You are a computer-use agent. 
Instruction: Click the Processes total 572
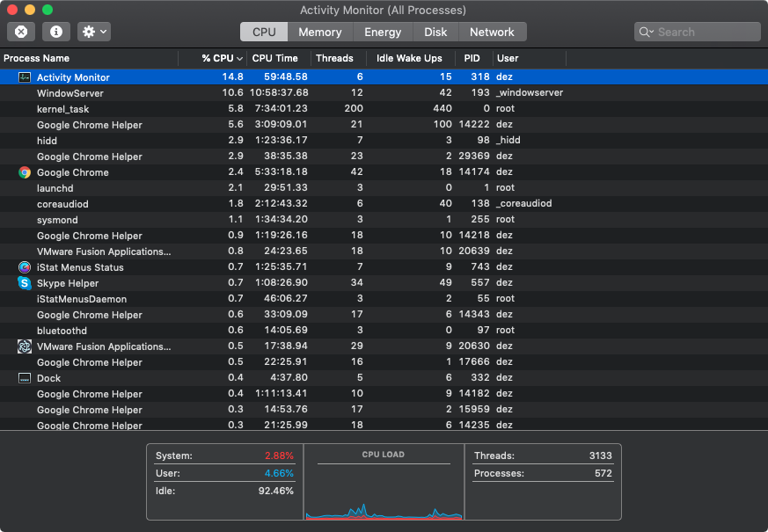(x=603, y=473)
